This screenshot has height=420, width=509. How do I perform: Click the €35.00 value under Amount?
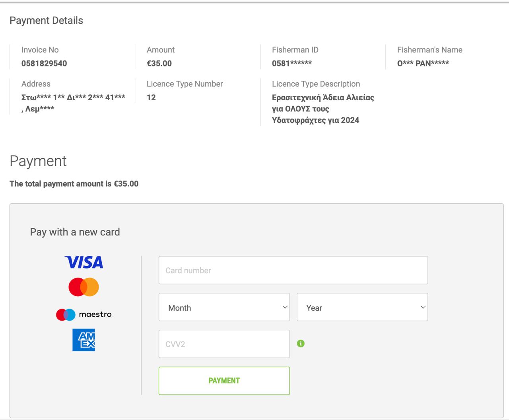[159, 64]
